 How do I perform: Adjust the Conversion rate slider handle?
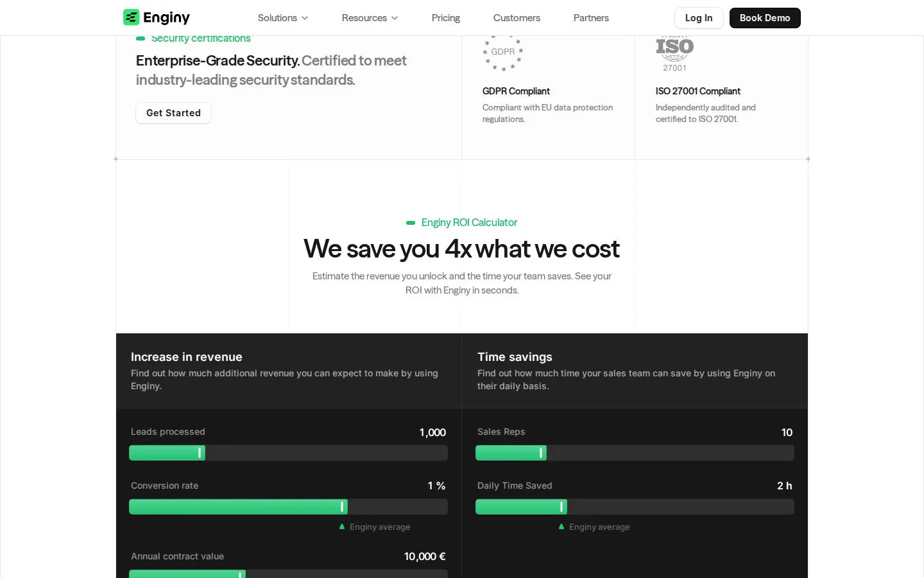pyautogui.click(x=342, y=507)
